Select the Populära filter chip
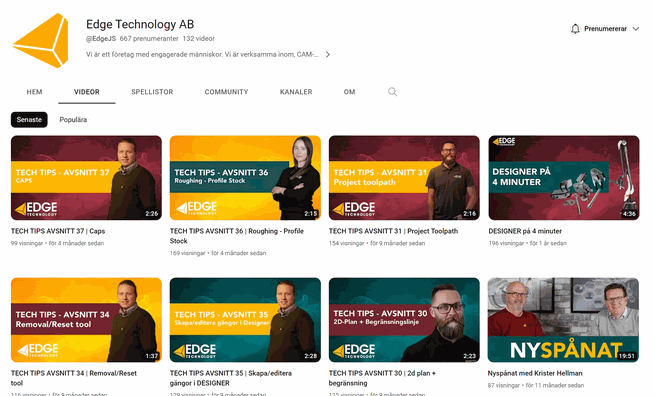 tap(73, 119)
